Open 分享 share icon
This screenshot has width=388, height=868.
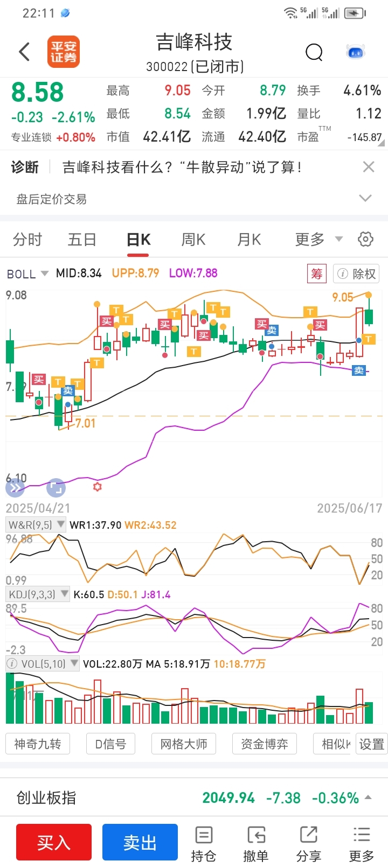pos(309,844)
